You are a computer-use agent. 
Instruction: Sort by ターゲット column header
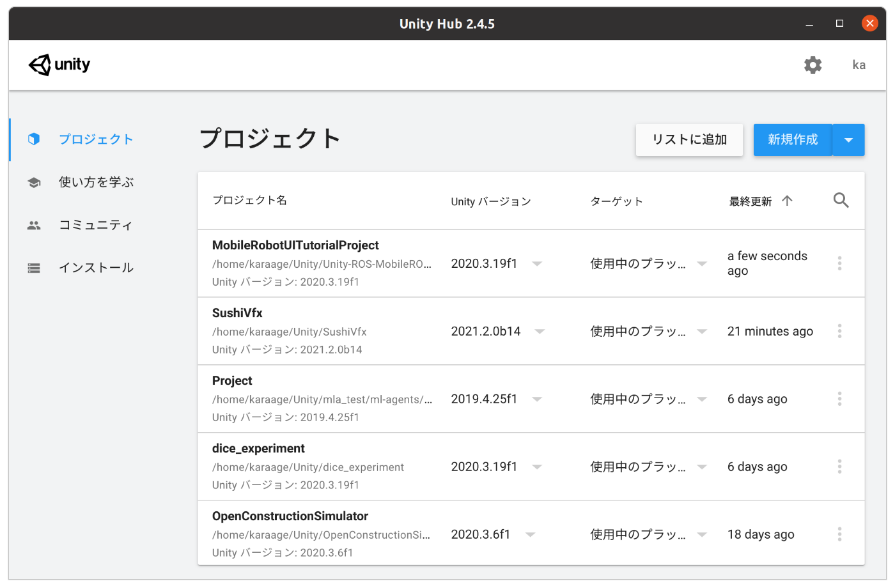pos(616,201)
